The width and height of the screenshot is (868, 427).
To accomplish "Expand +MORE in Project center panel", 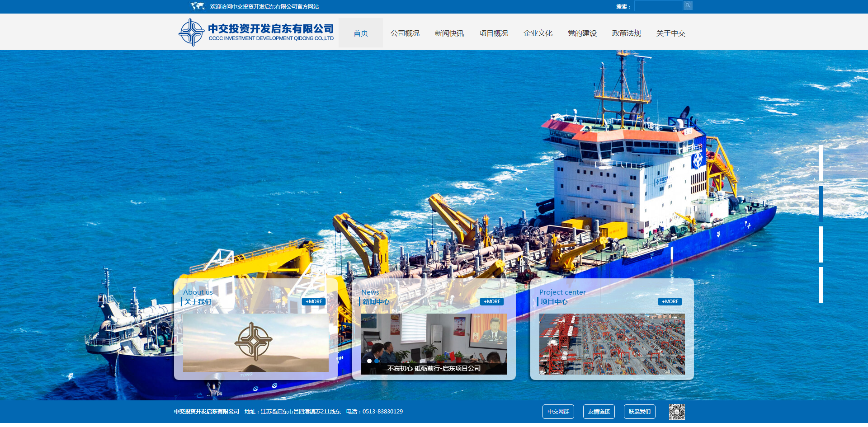I will tap(670, 301).
